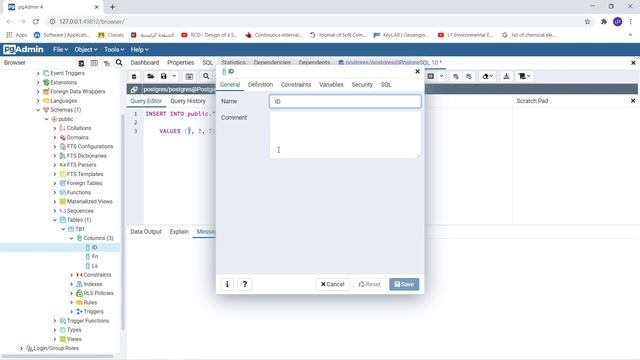Switch to the Dashboard tab
The image size is (640, 360).
tap(145, 62)
